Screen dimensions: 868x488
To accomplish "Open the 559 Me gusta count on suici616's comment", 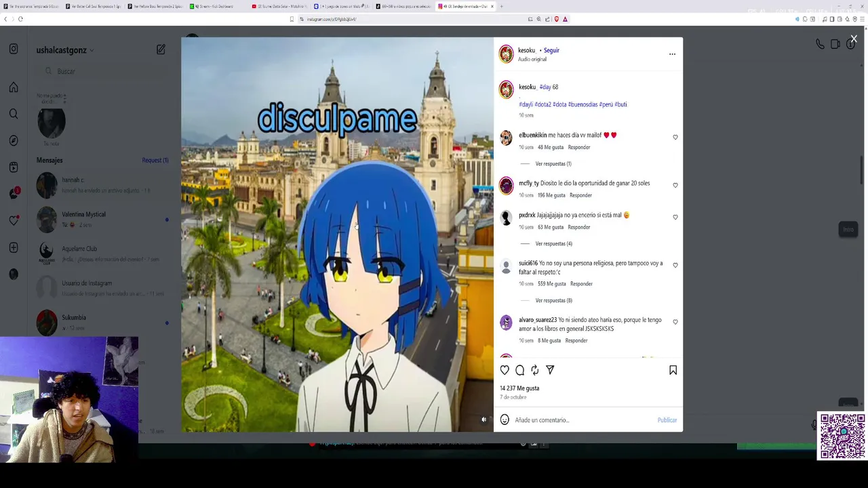I will tap(551, 284).
